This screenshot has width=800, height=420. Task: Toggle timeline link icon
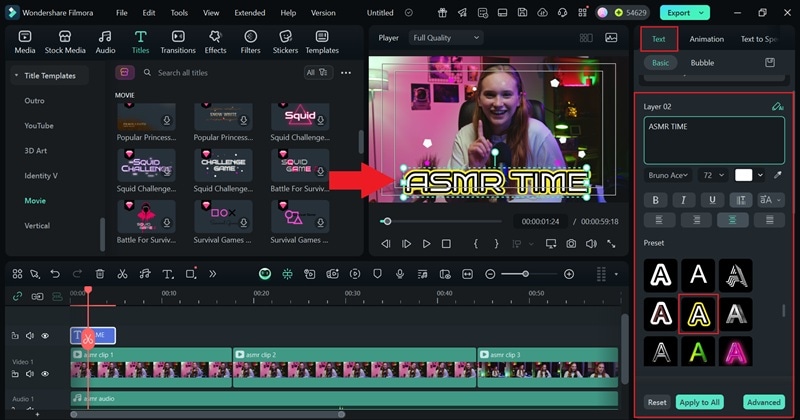[x=17, y=297]
